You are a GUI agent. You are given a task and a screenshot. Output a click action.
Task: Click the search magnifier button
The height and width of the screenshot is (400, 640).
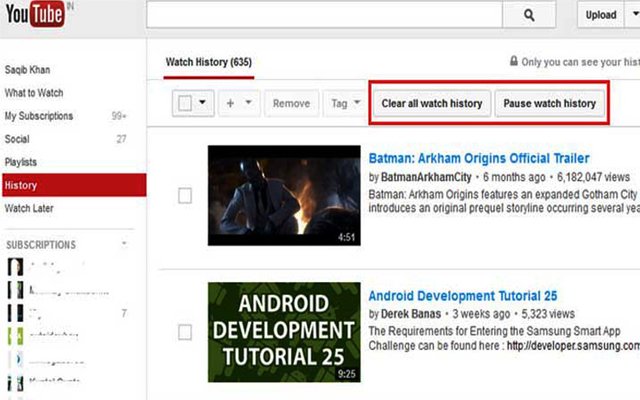529,15
